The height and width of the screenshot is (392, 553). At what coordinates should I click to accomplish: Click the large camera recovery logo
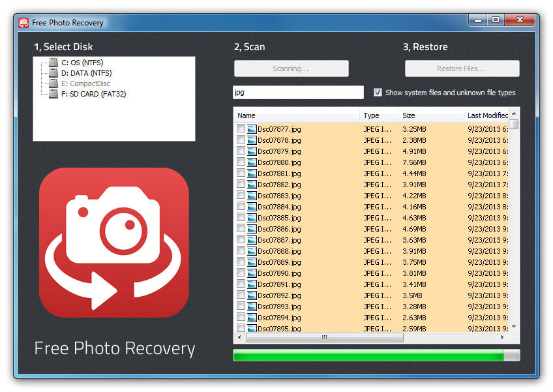tap(114, 243)
